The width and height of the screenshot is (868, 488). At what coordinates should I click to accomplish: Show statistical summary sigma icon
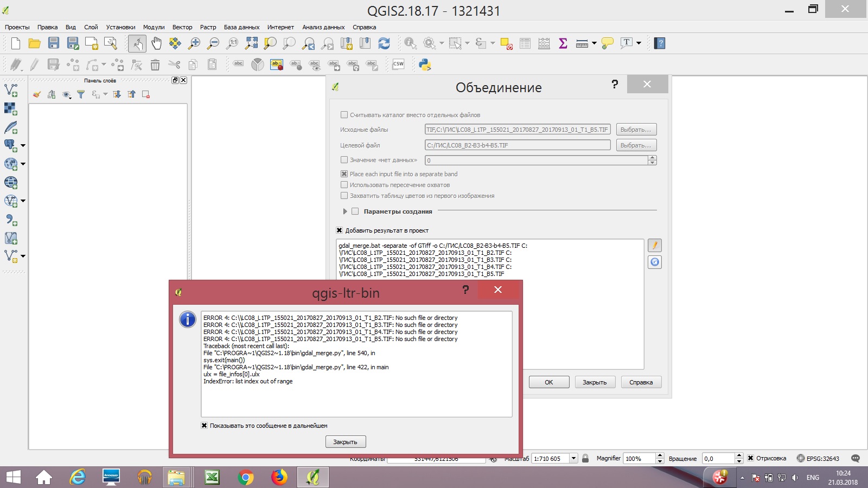(x=563, y=43)
